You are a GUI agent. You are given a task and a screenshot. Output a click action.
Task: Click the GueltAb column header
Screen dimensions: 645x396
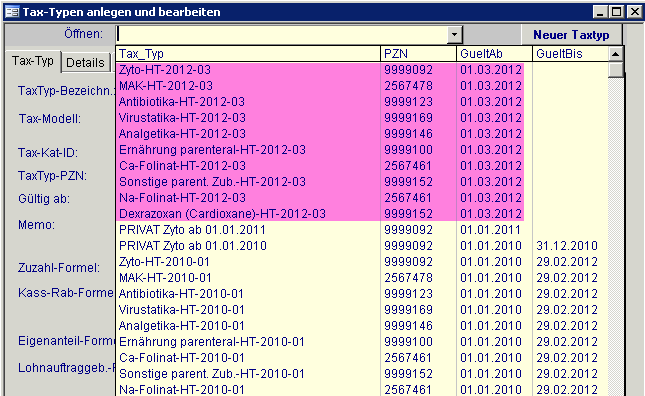(x=494, y=54)
